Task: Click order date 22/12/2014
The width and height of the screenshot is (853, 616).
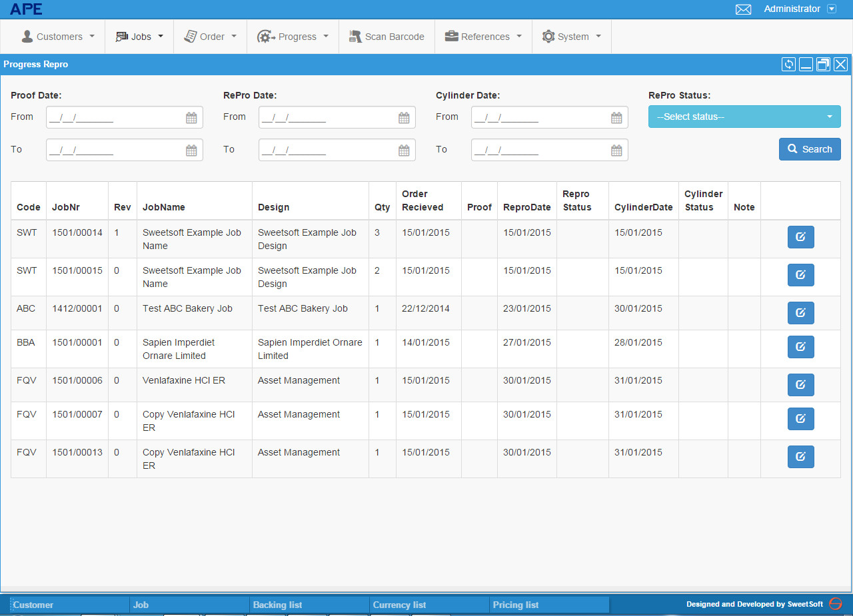Action: (x=426, y=308)
